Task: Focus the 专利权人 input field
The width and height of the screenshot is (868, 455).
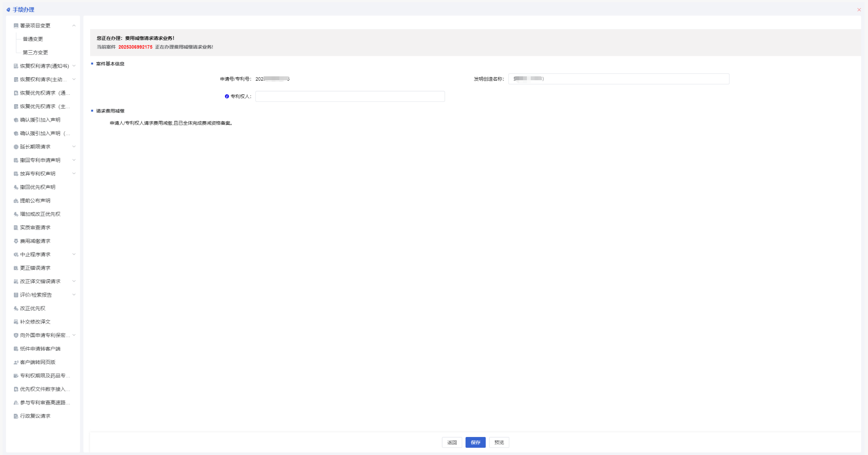Action: pyautogui.click(x=350, y=96)
